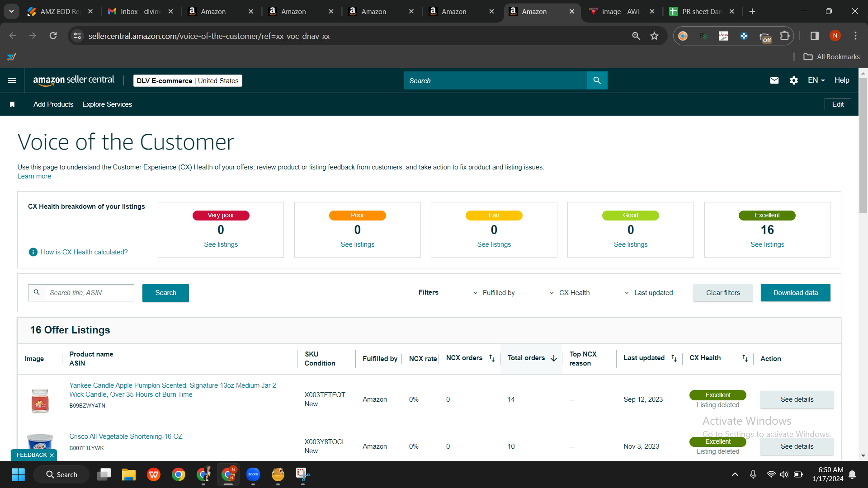See details for Yankee Candle listing
Screen dimensions: 868x488
pyautogui.click(x=797, y=399)
